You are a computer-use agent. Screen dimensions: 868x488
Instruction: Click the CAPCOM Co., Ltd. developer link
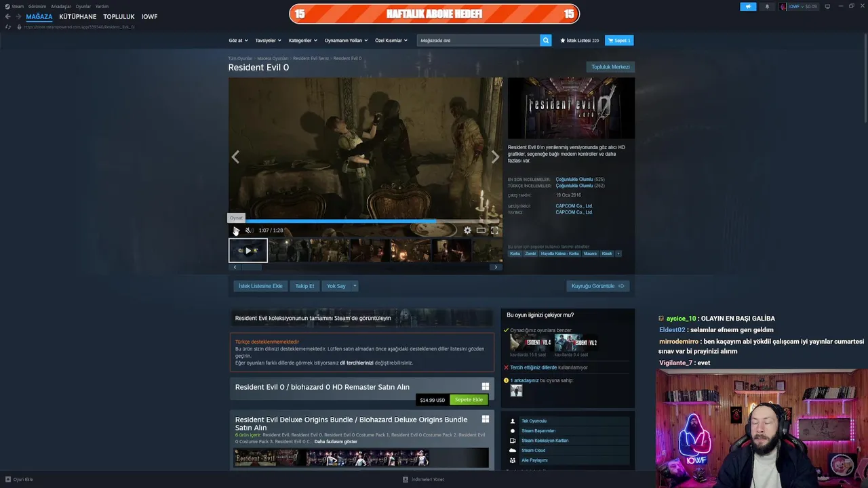pyautogui.click(x=574, y=206)
